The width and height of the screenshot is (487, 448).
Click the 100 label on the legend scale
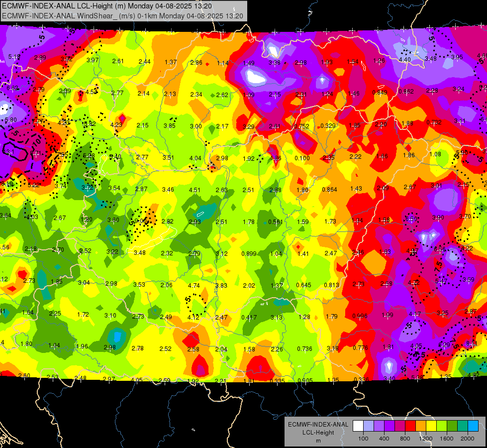(363, 439)
